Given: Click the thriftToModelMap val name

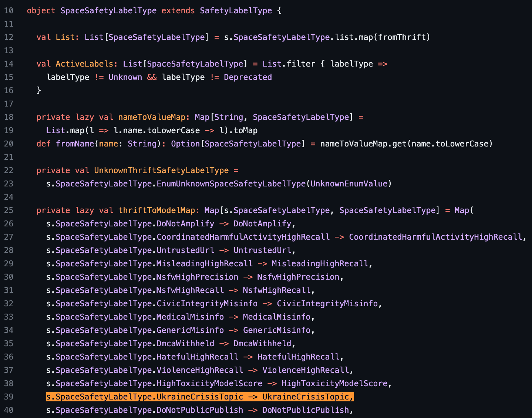Looking at the screenshot, I should pos(156,210).
